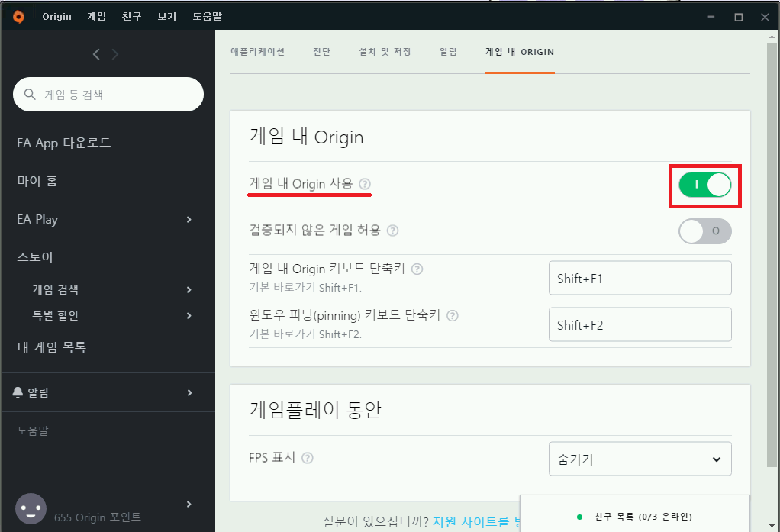Click the green online status dot
This screenshot has width=780, height=532.
pos(579,517)
